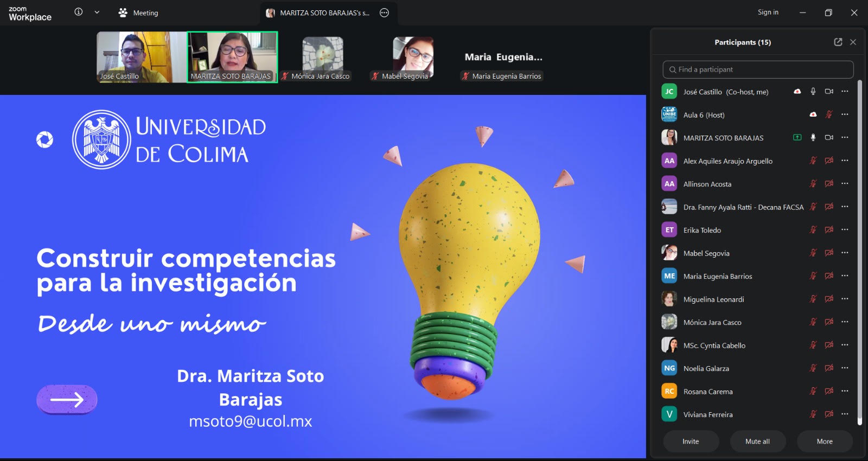Click Noelia Galarza muted microphone icon

813,368
